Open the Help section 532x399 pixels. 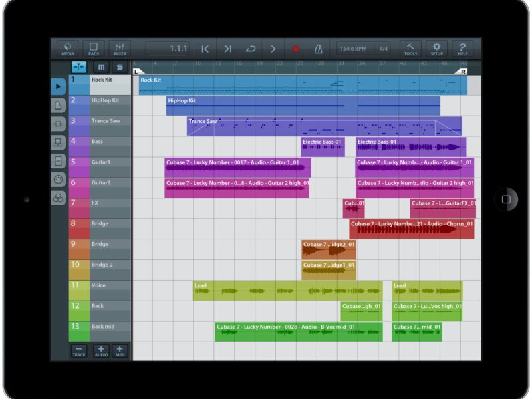[462, 49]
